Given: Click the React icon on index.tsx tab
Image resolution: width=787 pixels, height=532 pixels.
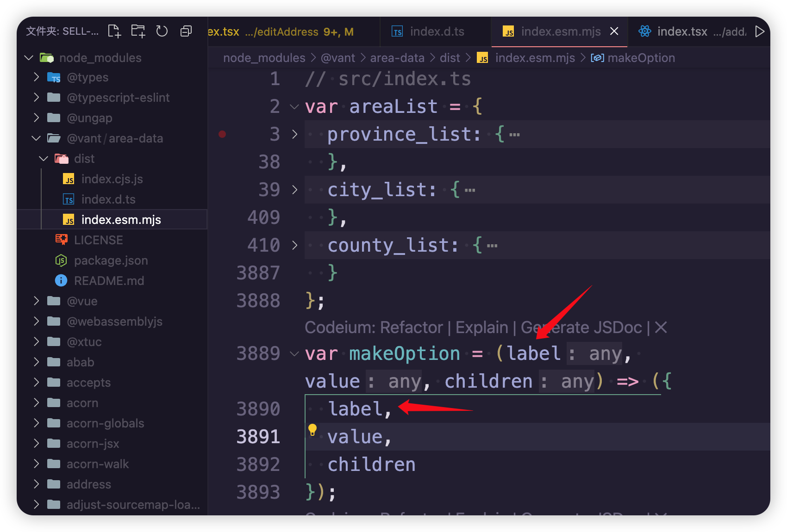Looking at the screenshot, I should (645, 31).
